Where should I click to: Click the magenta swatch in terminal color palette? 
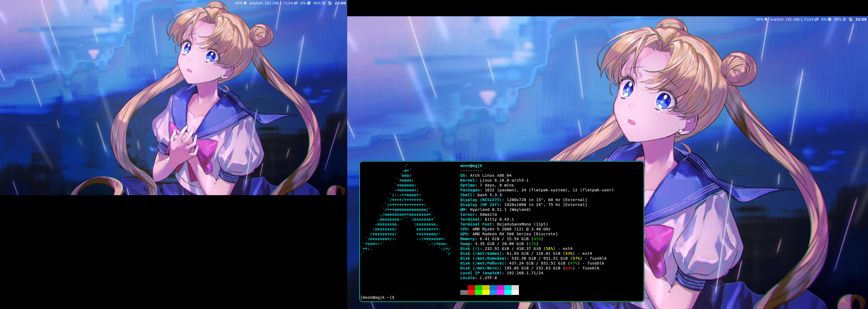500,290
